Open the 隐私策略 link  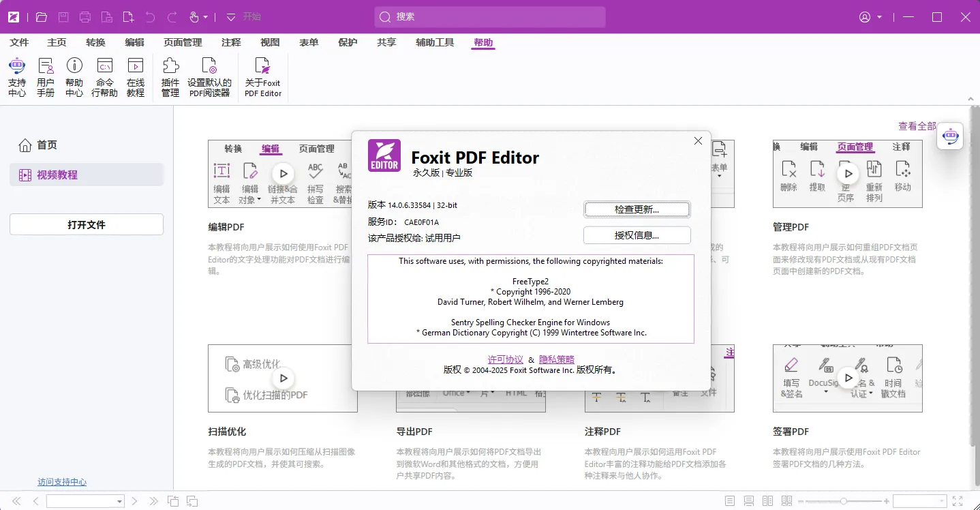(x=557, y=359)
